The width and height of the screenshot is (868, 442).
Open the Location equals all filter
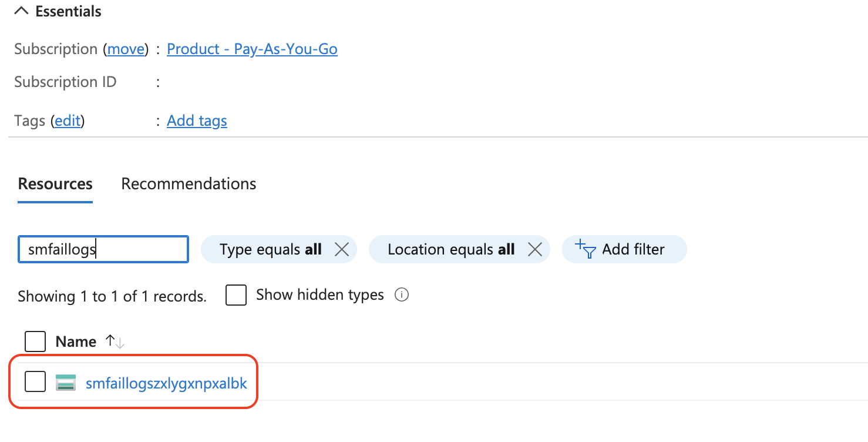click(450, 249)
